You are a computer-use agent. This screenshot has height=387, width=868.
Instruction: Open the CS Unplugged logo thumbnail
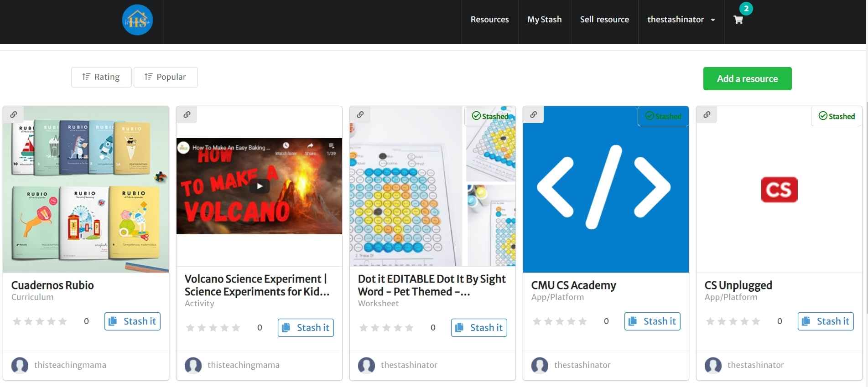point(779,190)
